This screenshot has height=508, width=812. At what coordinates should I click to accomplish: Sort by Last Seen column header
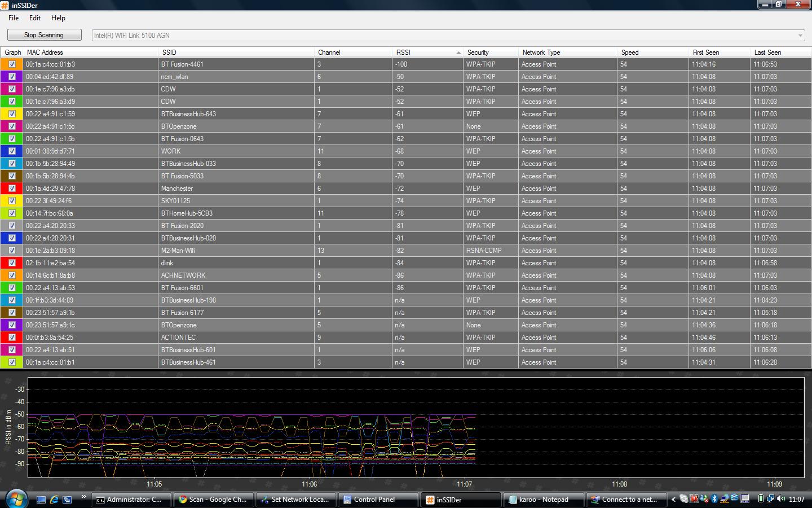click(x=780, y=52)
